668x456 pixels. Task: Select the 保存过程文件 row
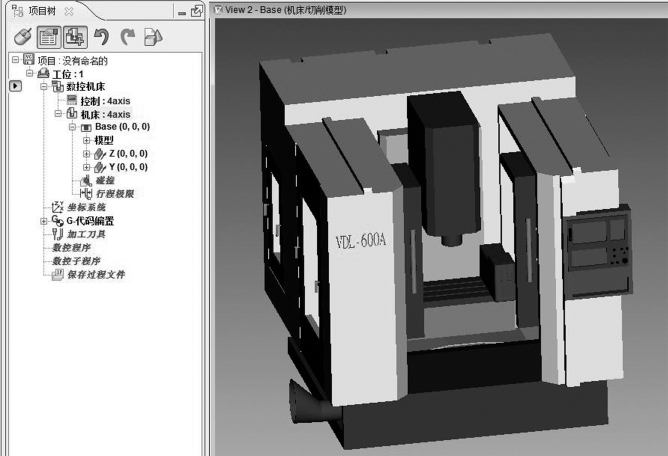(96, 274)
